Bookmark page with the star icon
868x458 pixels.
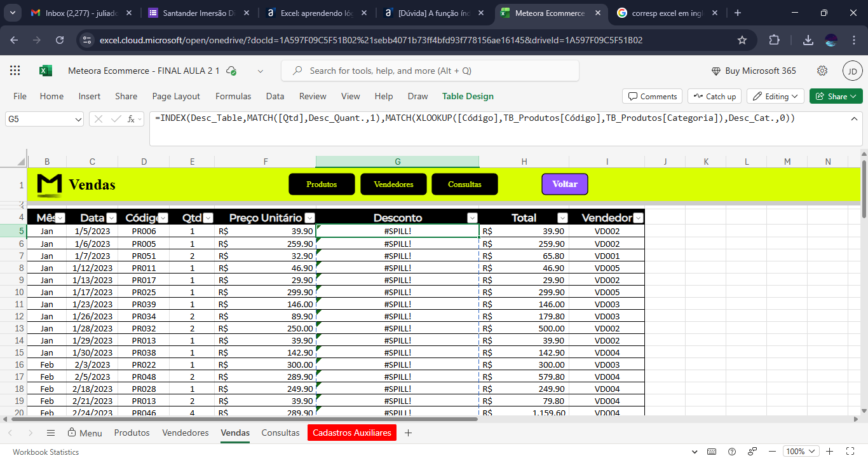[x=742, y=40]
